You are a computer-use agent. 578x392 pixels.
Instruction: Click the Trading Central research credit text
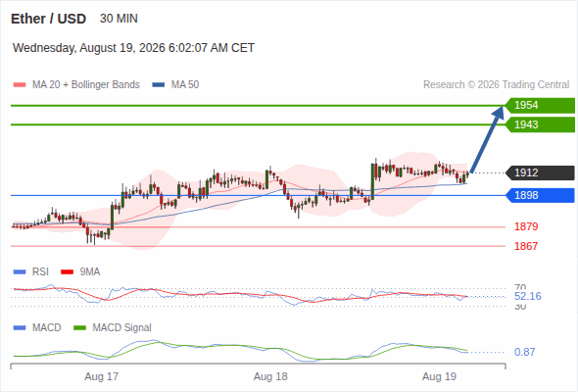click(496, 85)
